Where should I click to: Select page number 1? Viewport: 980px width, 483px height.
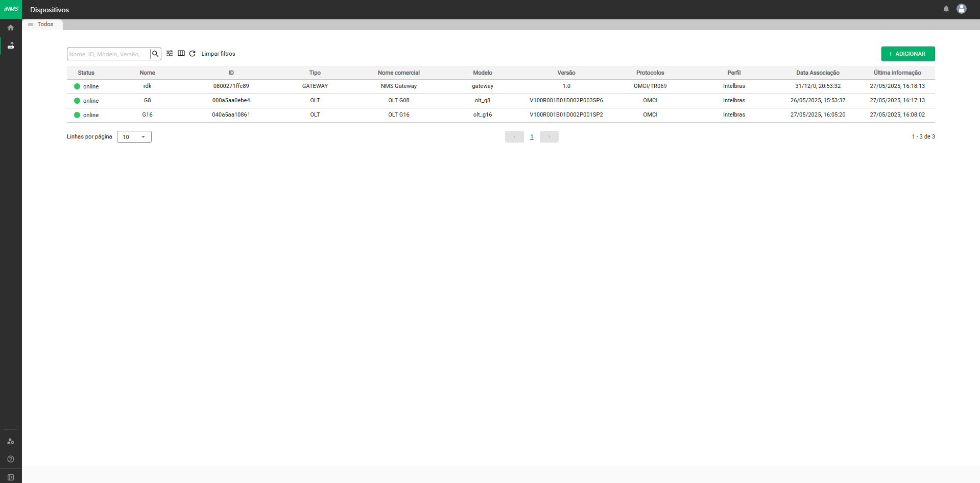532,136
